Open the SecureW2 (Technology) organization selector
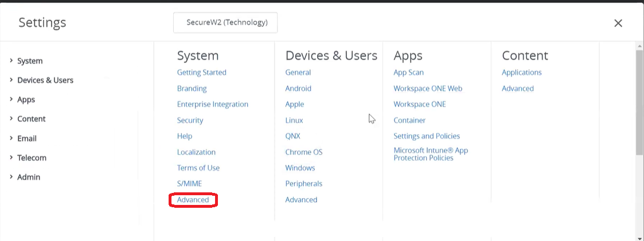The height and width of the screenshot is (241, 644). (x=225, y=23)
